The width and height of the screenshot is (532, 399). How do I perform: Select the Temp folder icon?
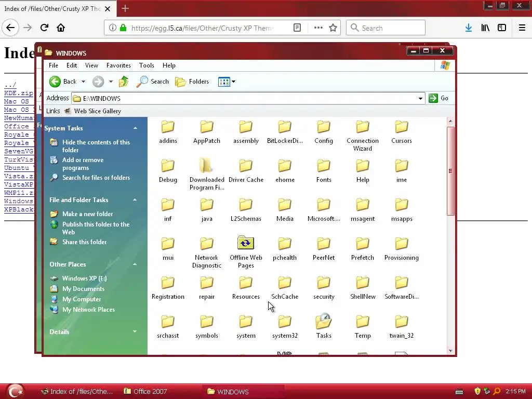point(362,322)
